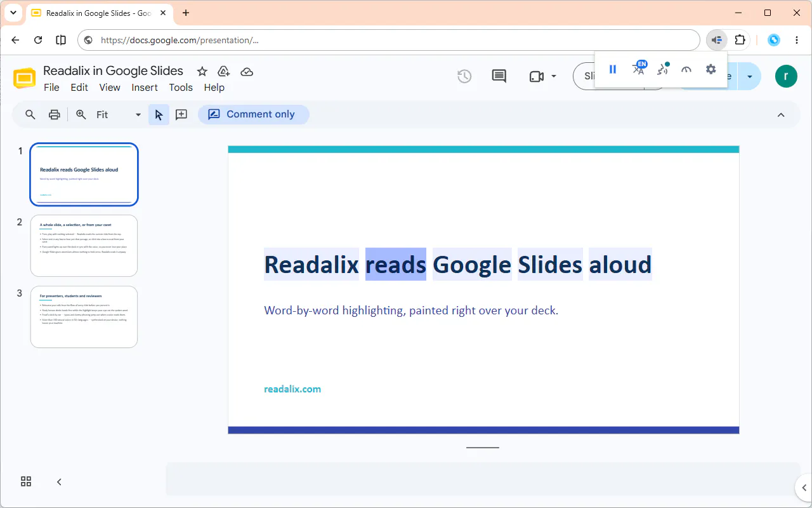Select slide 2 thumbnail
The height and width of the screenshot is (508, 812).
pyautogui.click(x=84, y=246)
